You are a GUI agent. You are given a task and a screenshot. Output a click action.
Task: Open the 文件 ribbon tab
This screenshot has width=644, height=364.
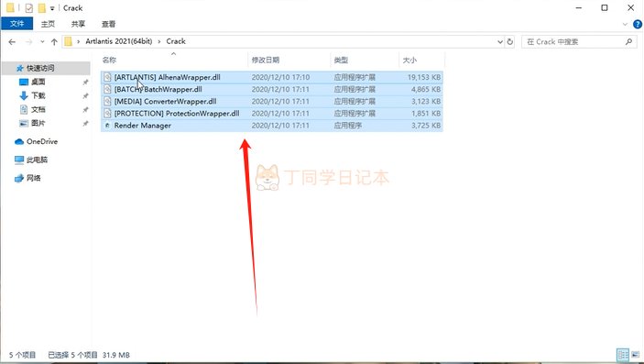16,24
